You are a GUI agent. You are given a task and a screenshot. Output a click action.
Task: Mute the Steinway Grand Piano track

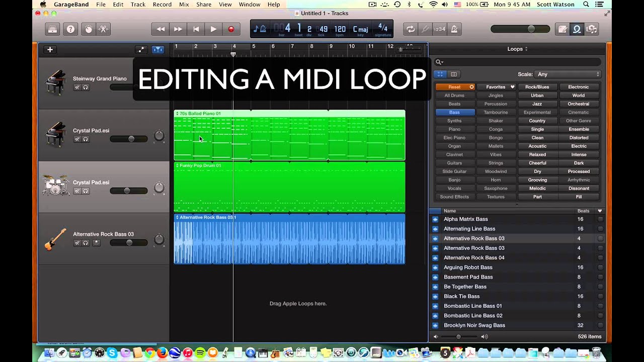pos(77,87)
